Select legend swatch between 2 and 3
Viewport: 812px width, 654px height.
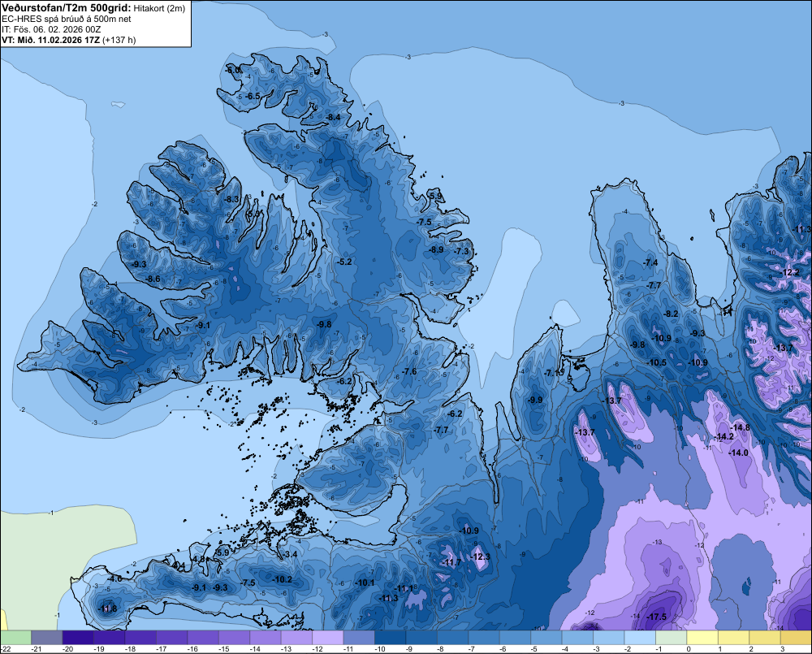click(x=765, y=637)
